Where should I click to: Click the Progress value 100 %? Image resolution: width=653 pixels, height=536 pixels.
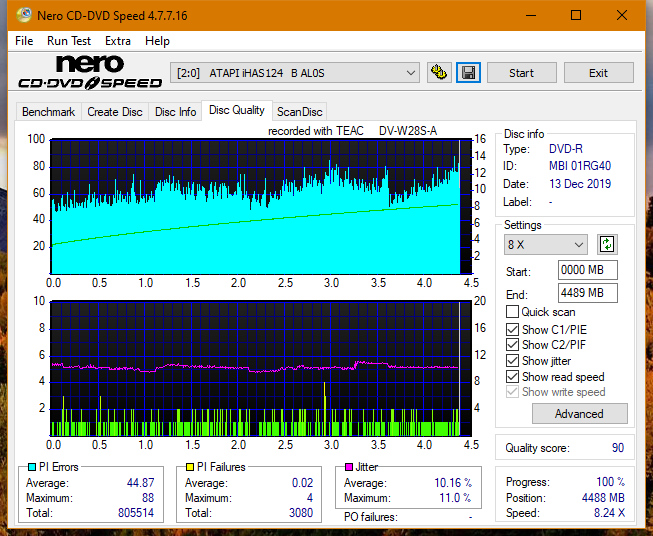pos(610,482)
